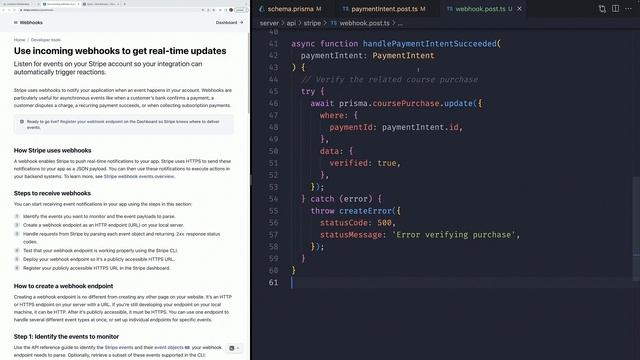
Task: Click 'How Stripe uses webhooks' heading
Action: (53, 150)
